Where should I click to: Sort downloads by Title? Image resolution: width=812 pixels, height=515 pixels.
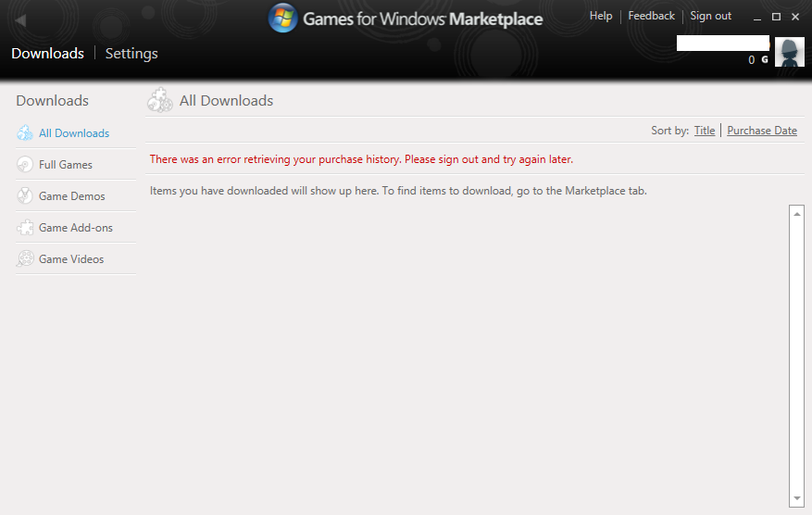(705, 131)
